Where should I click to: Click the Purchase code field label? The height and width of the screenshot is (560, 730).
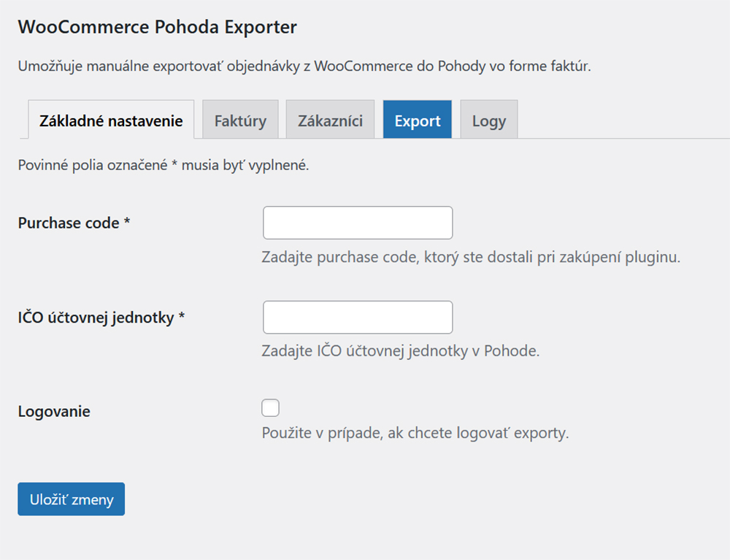69,223
